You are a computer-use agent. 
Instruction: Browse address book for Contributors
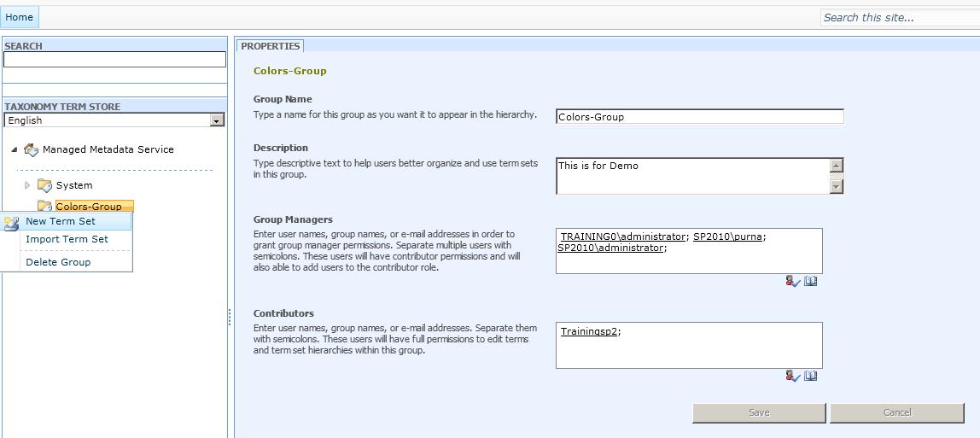point(811,377)
